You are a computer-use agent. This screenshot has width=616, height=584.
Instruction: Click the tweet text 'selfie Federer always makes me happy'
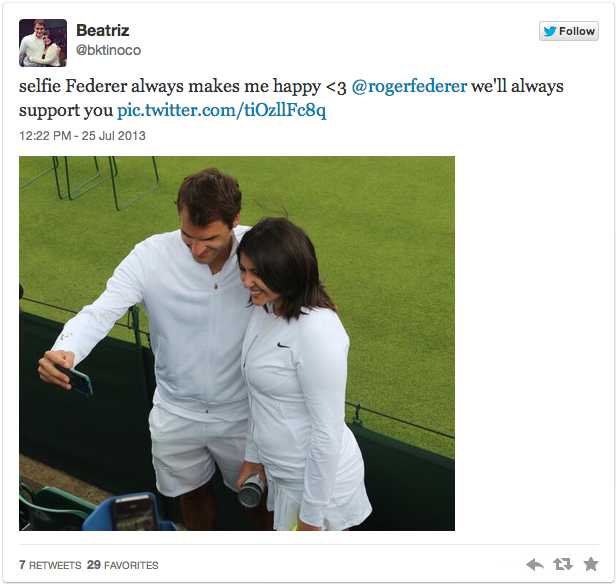170,86
